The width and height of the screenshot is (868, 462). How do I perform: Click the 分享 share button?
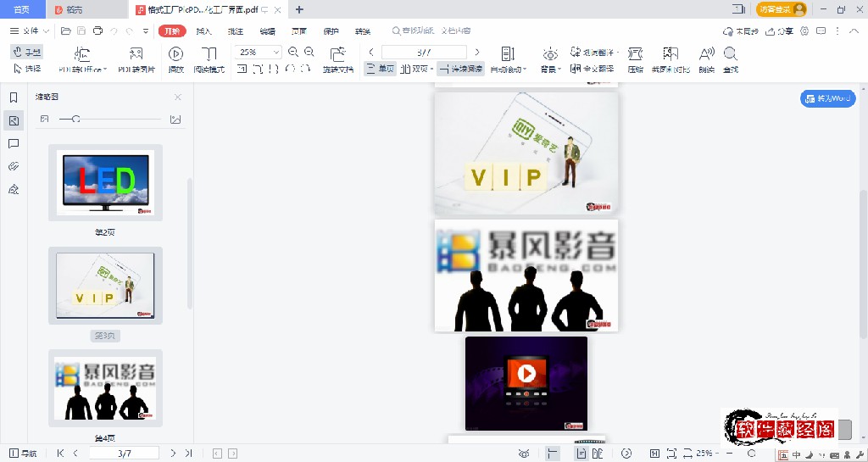780,31
